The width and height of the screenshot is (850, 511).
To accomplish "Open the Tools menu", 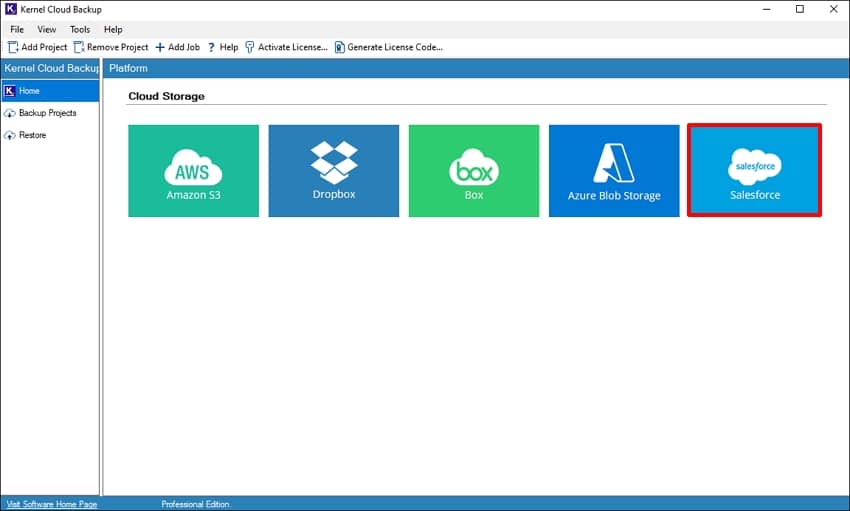I will (80, 29).
